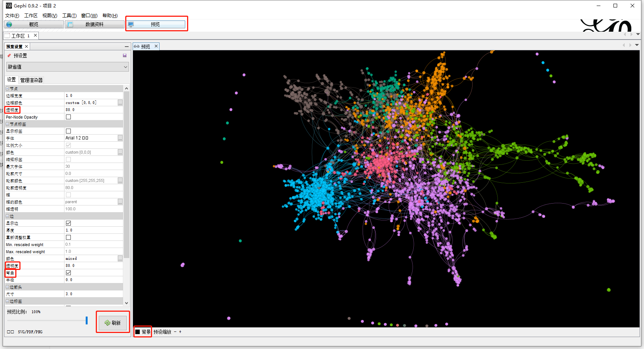Collapse the 边 edges section
Viewport: 644px width, 349px height.
pos(7,216)
